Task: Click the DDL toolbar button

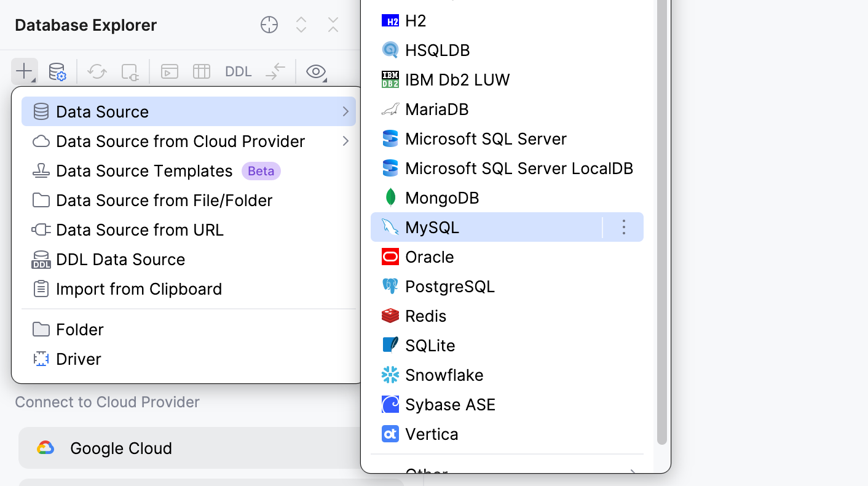Action: 239,72
